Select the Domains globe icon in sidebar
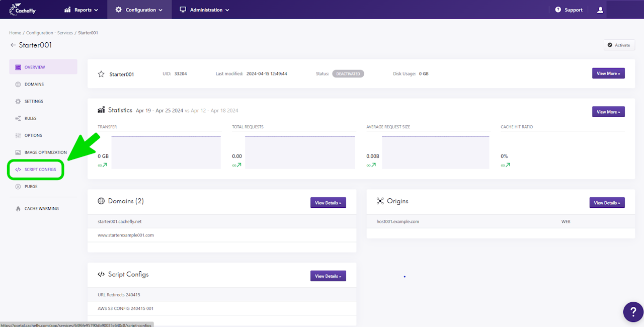The height and width of the screenshot is (327, 644). click(18, 85)
